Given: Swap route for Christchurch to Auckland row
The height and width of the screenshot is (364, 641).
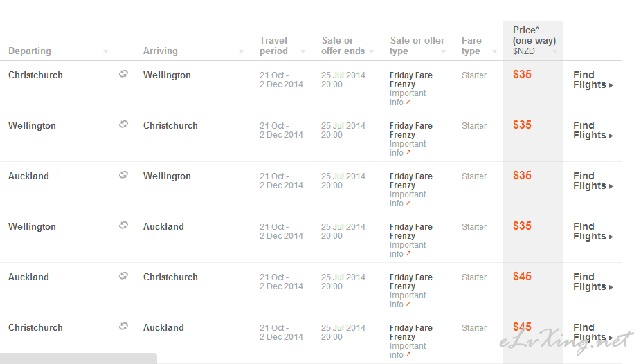Looking at the screenshot, I should [x=123, y=327].
